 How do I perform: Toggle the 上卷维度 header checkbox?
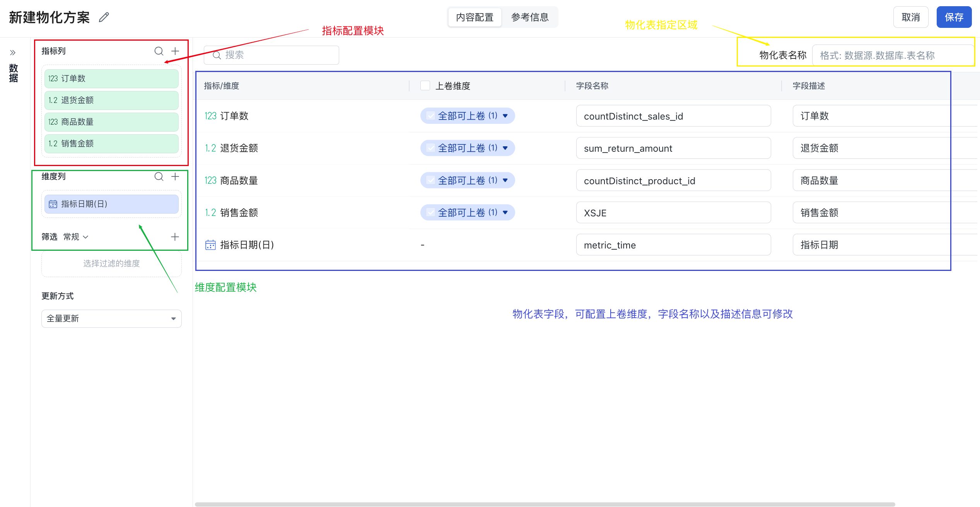coord(425,86)
